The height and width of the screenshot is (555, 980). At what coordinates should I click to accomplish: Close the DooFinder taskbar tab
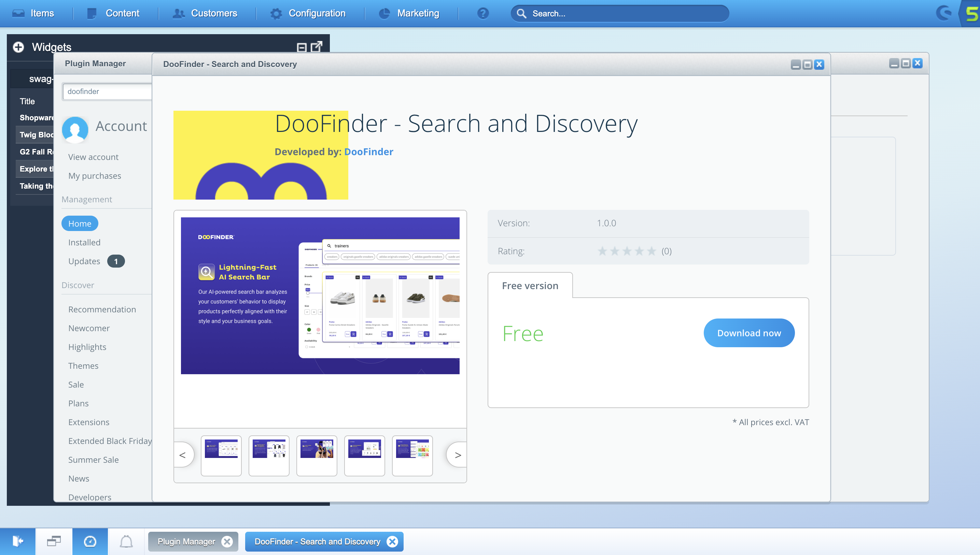pyautogui.click(x=392, y=541)
